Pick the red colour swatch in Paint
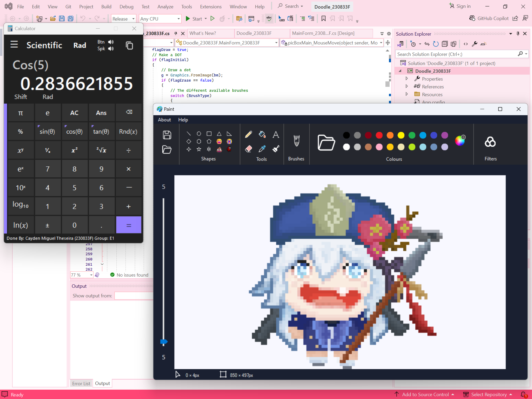This screenshot has height=399, width=532. point(379,135)
